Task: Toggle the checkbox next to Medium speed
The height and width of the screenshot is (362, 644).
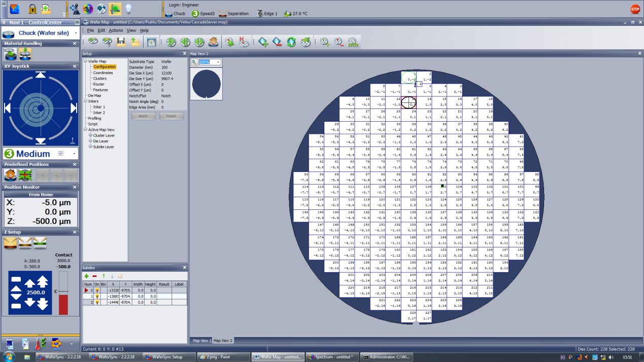Action: pos(61,154)
